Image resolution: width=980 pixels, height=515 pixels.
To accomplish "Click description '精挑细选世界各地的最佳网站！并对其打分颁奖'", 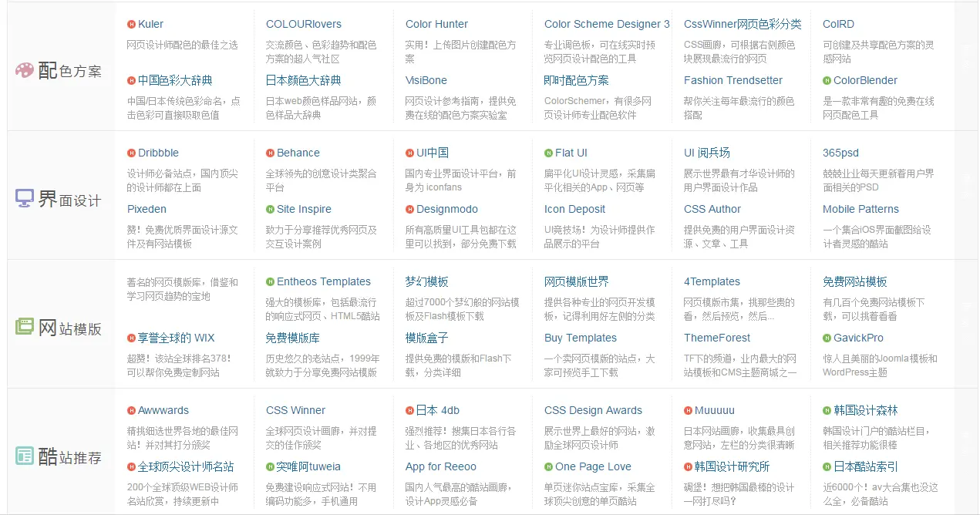I will point(183,438).
